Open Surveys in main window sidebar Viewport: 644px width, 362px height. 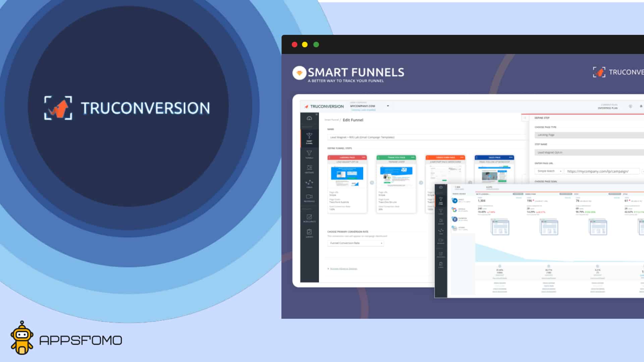309,233
